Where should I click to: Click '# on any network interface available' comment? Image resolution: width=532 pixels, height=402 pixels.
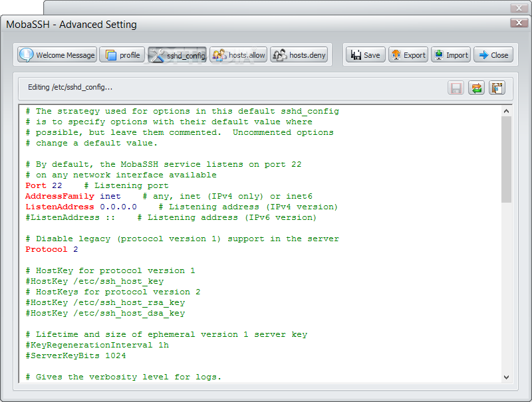(x=121, y=175)
